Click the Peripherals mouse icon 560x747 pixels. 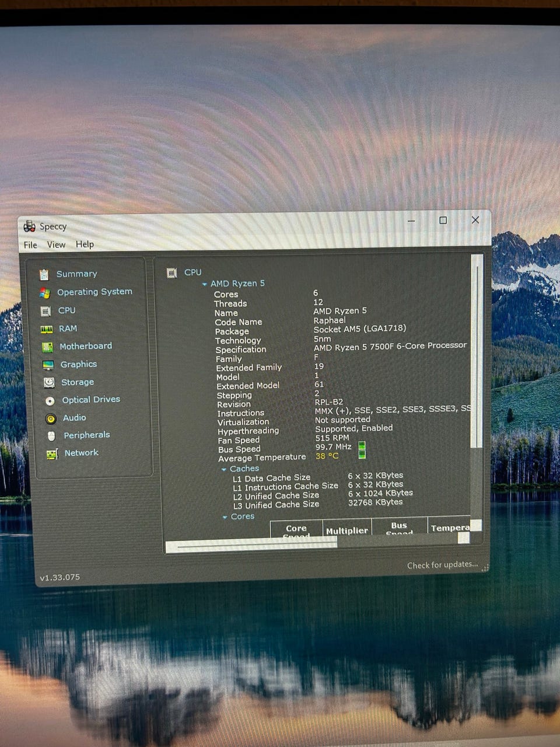51,436
